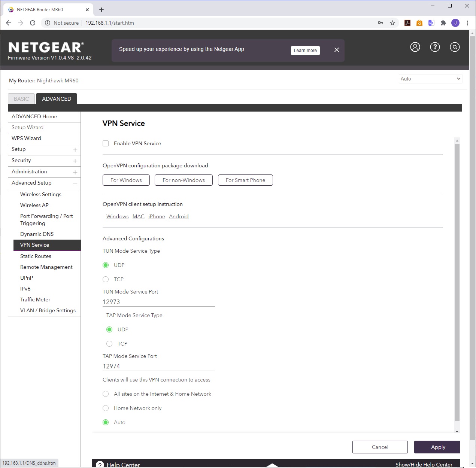Bookmark this page with the star icon

392,23
